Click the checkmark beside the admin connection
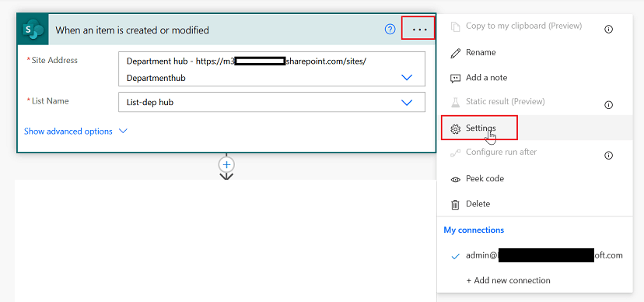Screen dimensions: 644x302 (x=455, y=256)
